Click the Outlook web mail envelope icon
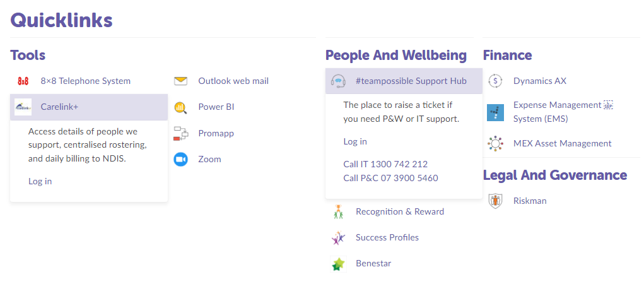644x284 pixels. pos(181,81)
